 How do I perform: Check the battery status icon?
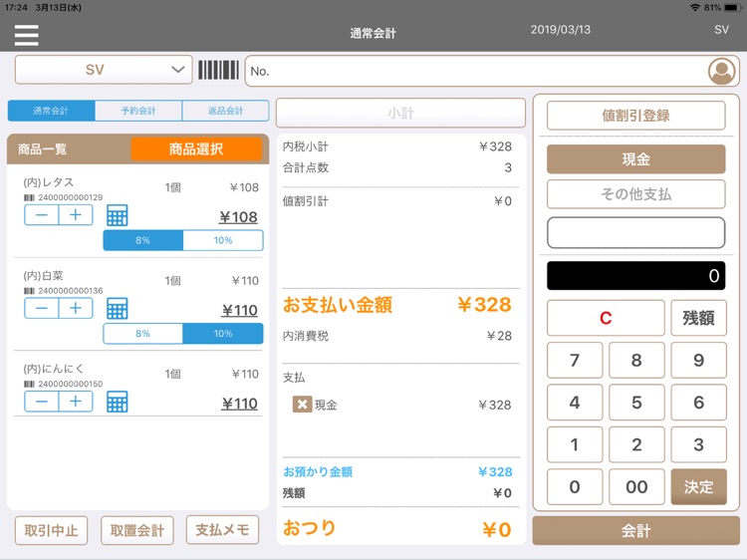[x=732, y=8]
